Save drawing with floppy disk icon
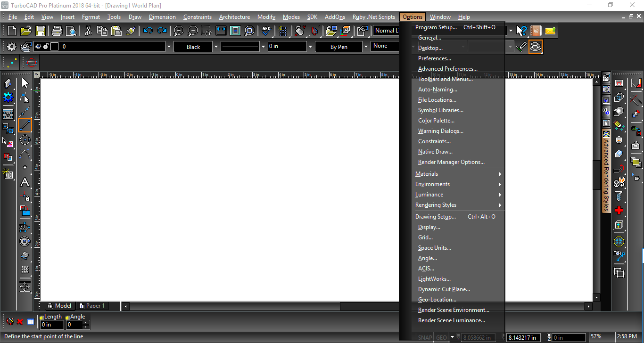Image resolution: width=644 pixels, height=343 pixels. [41, 31]
